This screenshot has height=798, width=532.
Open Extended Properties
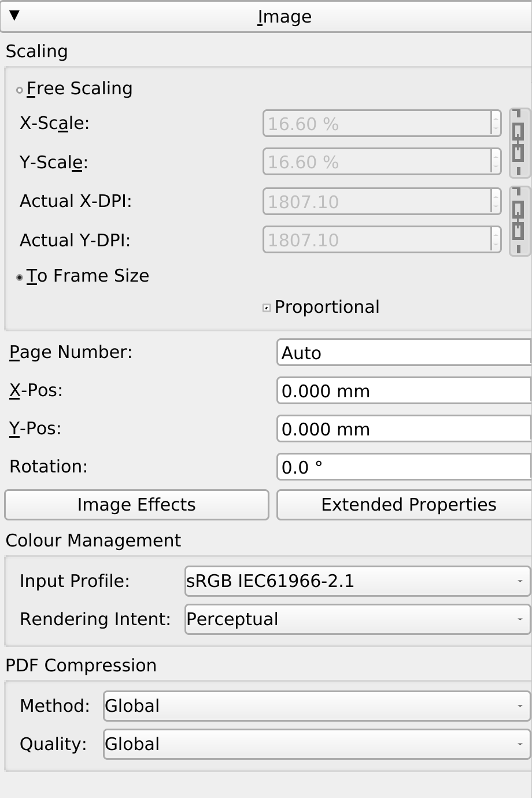pos(404,505)
